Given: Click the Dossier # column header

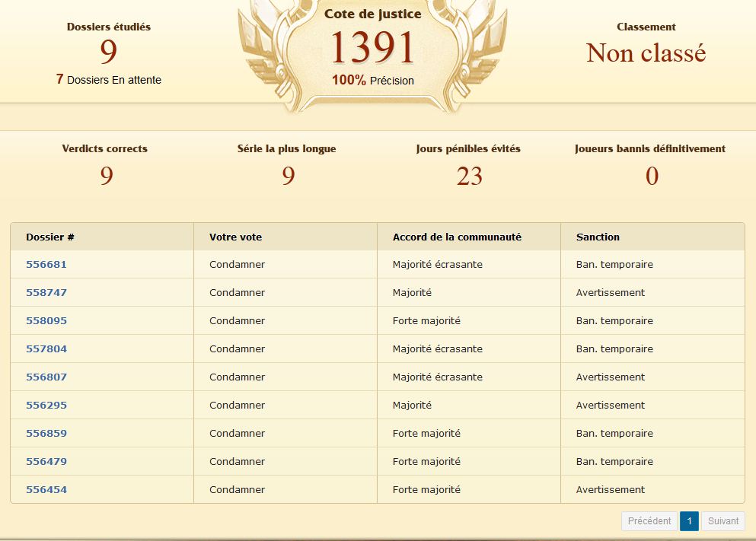Looking at the screenshot, I should [x=50, y=237].
